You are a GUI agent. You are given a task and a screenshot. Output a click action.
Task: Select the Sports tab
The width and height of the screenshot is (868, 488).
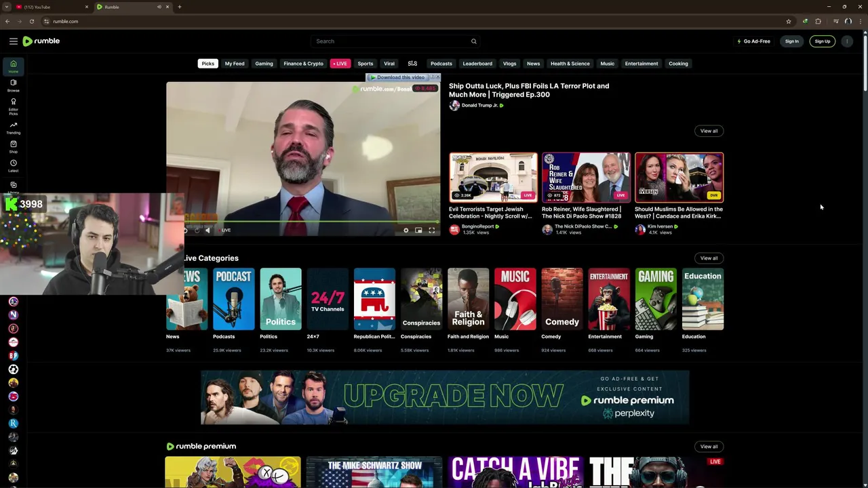click(x=366, y=64)
